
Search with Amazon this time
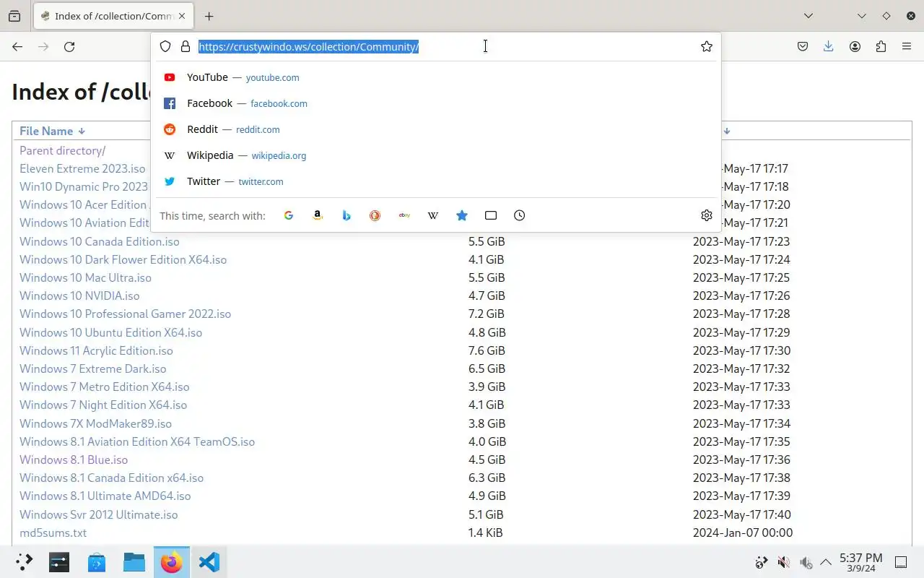click(x=318, y=215)
